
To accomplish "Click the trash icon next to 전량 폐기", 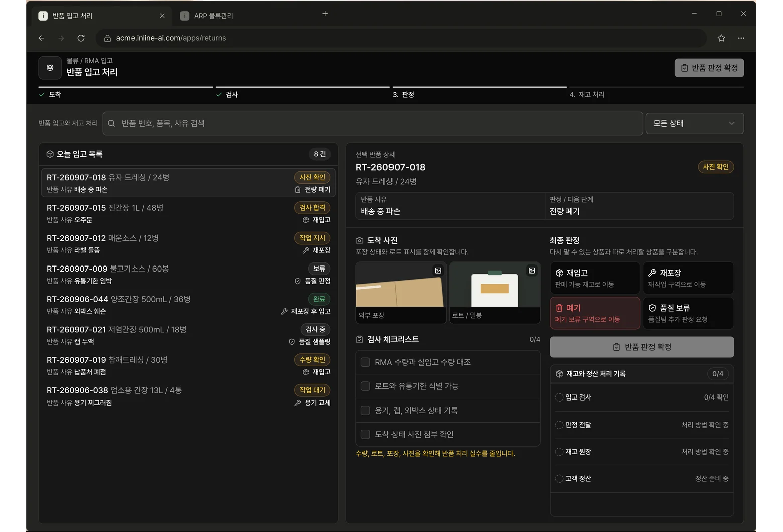I will coord(298,190).
